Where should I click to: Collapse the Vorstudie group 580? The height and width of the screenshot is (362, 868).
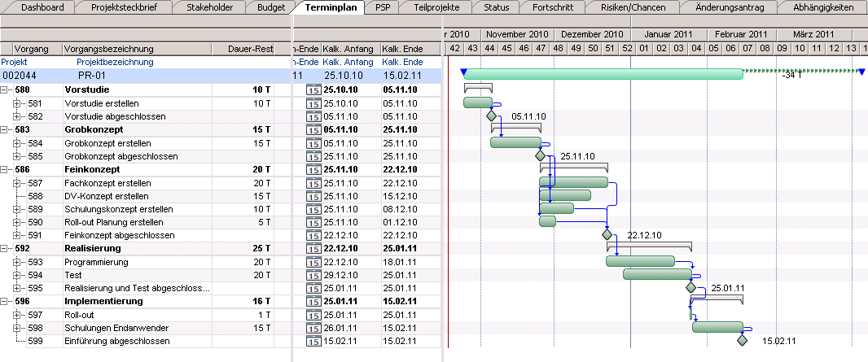[4, 90]
